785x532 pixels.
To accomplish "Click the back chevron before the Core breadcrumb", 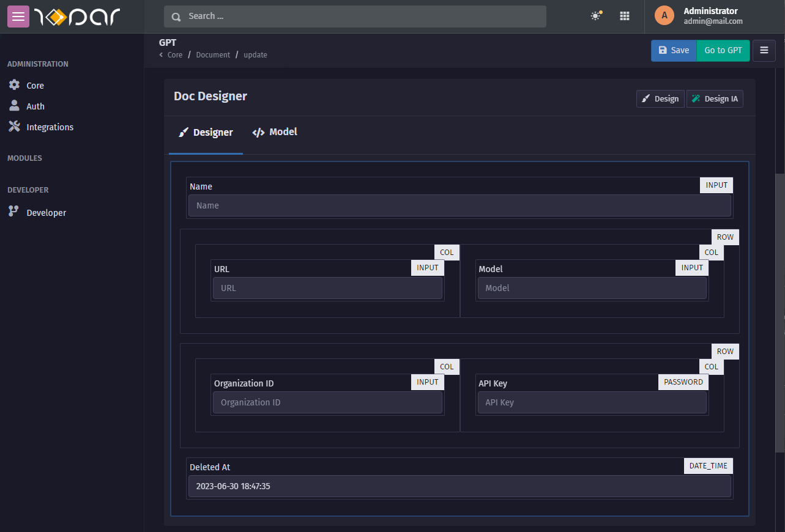I will [161, 54].
